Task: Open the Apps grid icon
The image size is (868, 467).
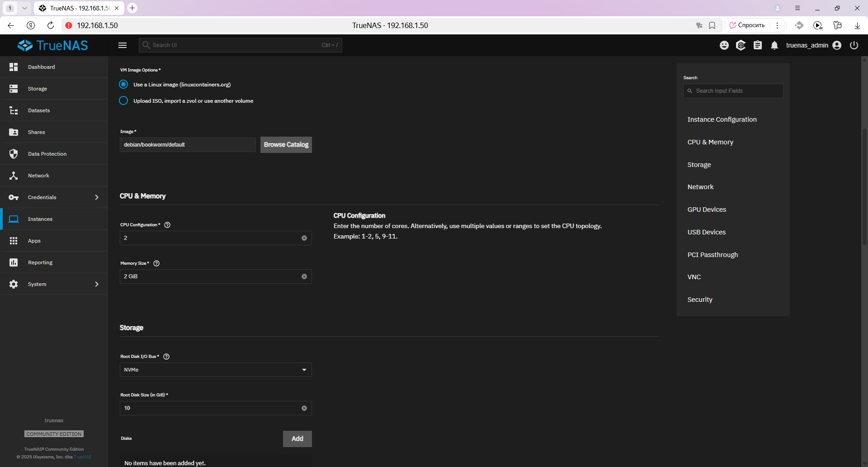Action: coord(14,241)
